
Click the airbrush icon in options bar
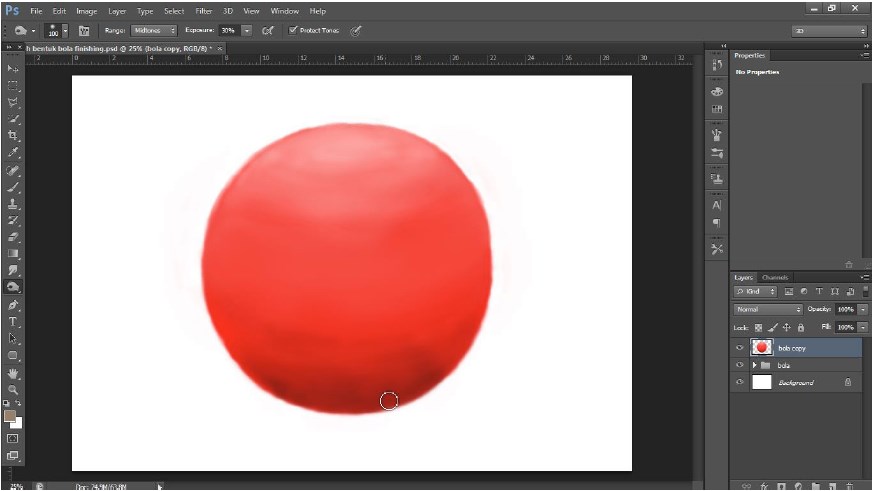click(x=267, y=31)
